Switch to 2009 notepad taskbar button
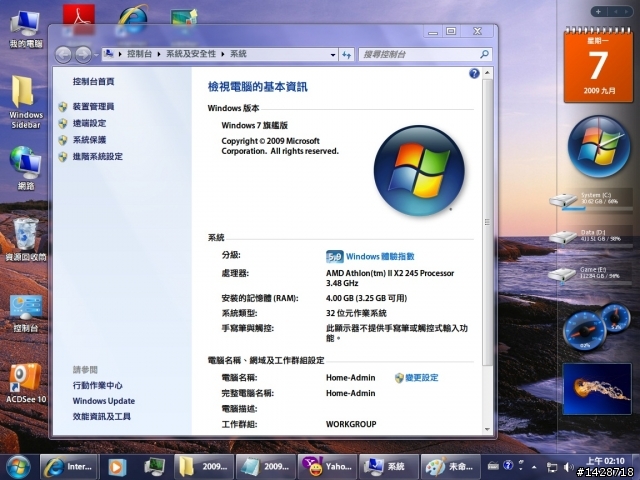 tap(266, 467)
